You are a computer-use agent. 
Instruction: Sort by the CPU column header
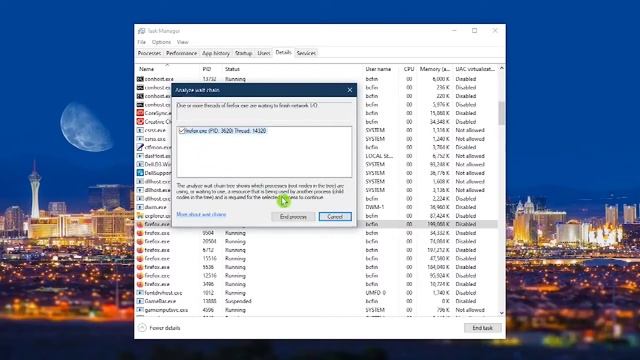click(x=409, y=69)
